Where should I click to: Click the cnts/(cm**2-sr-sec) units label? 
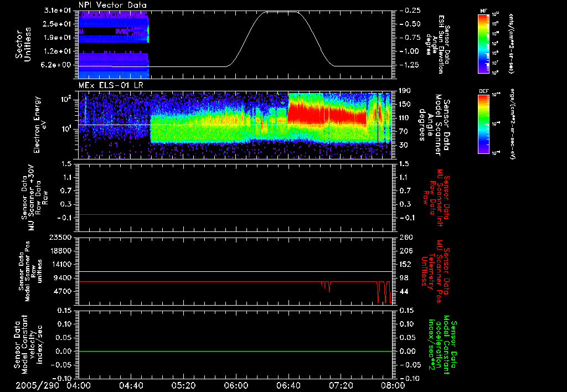pos(511,43)
